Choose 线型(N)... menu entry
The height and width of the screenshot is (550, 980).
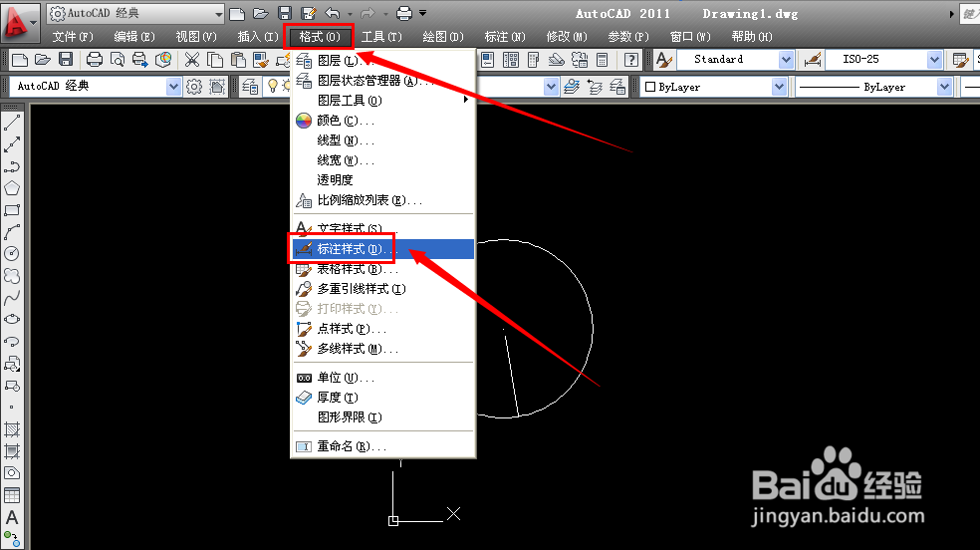pyautogui.click(x=383, y=140)
